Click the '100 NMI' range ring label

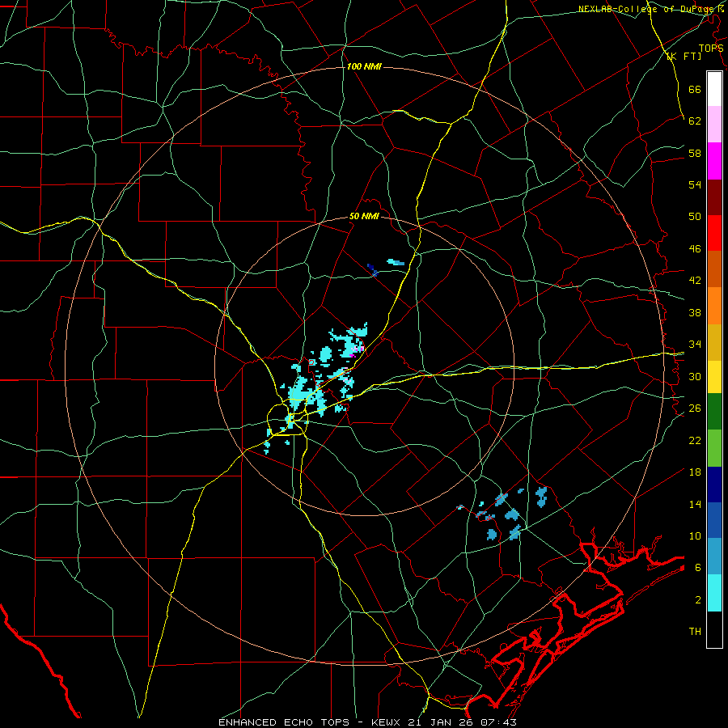pos(364,66)
